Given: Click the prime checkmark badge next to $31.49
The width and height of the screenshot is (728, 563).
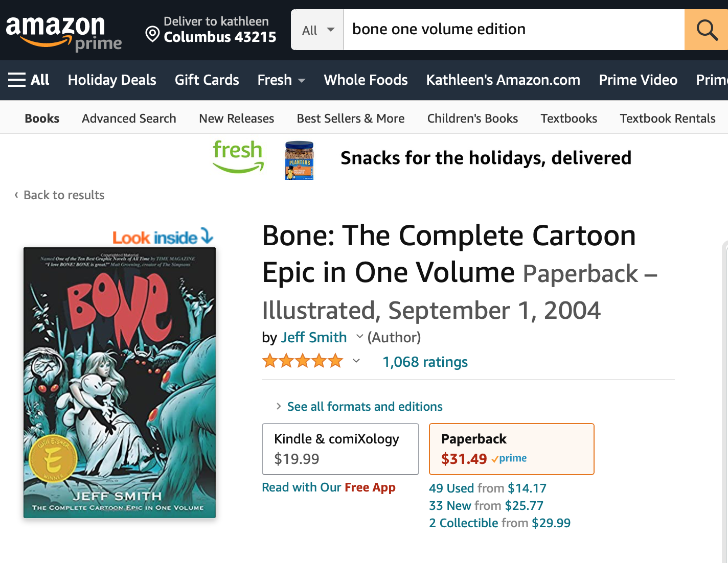Looking at the screenshot, I should tap(508, 459).
